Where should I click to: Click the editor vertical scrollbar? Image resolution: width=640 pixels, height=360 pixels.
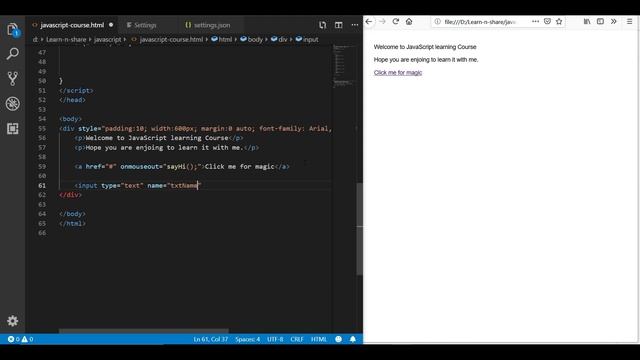(x=360, y=229)
